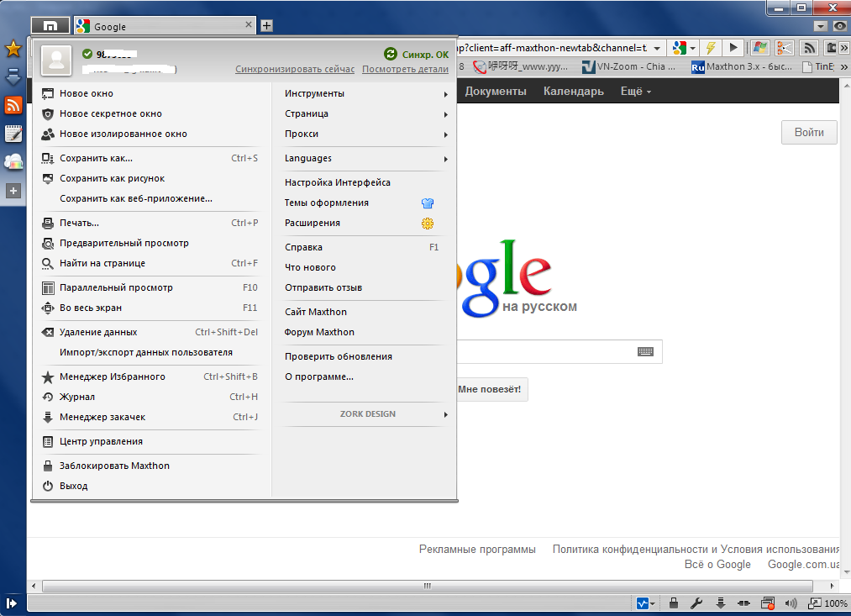Expand the Инструменты submenu
The width and height of the screenshot is (851, 616).
365,93
